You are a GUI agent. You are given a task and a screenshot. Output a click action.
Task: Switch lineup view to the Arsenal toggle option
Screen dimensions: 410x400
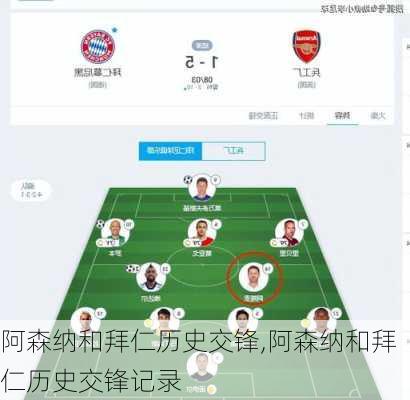[x=233, y=151]
